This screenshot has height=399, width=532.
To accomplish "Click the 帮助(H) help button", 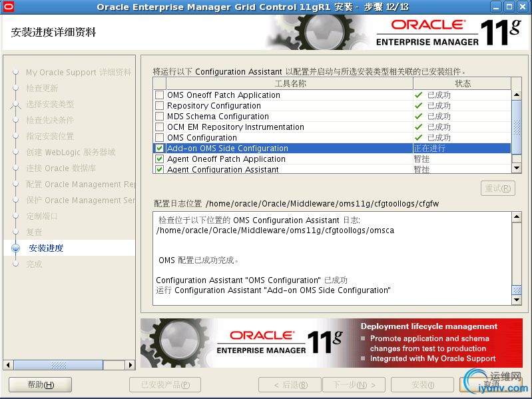I will point(41,385).
